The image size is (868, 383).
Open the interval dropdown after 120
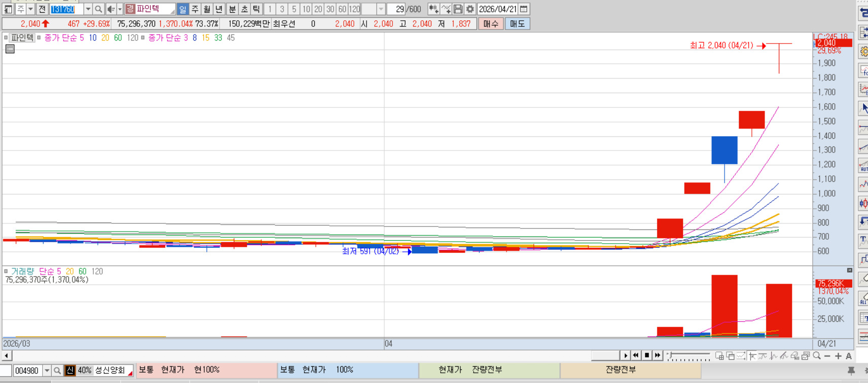click(381, 9)
